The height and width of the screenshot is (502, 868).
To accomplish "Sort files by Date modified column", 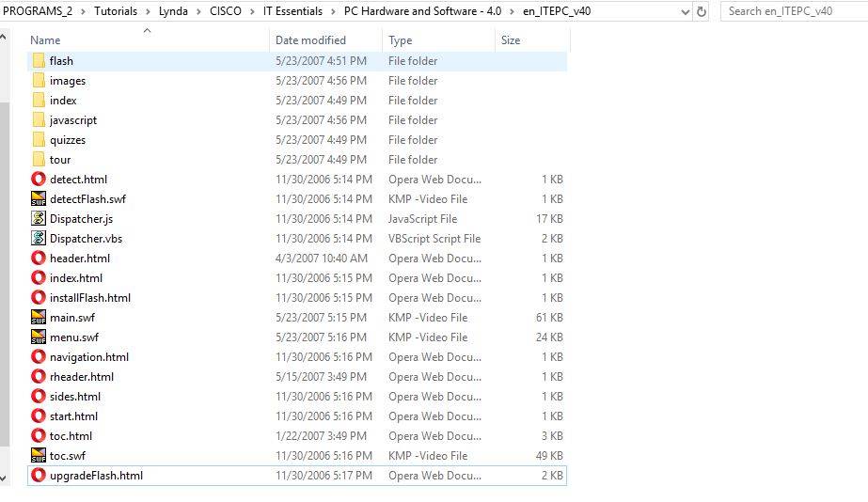I will pyautogui.click(x=325, y=39).
